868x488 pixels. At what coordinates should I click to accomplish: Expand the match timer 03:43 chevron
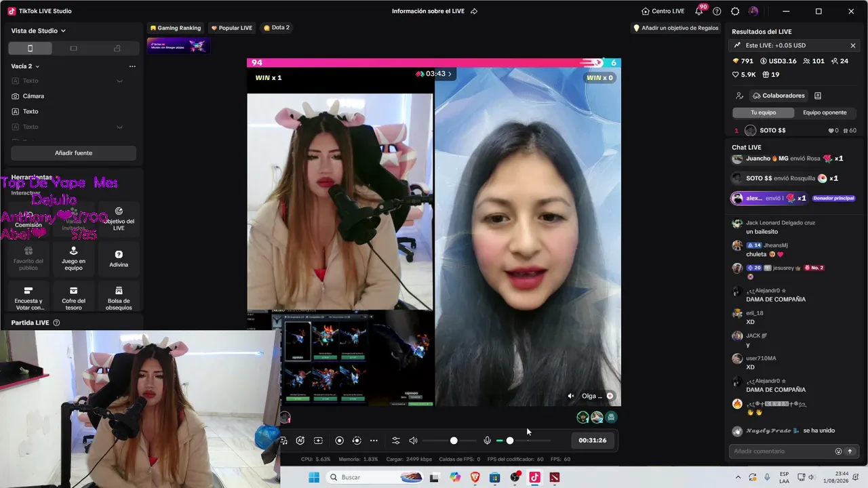point(450,74)
